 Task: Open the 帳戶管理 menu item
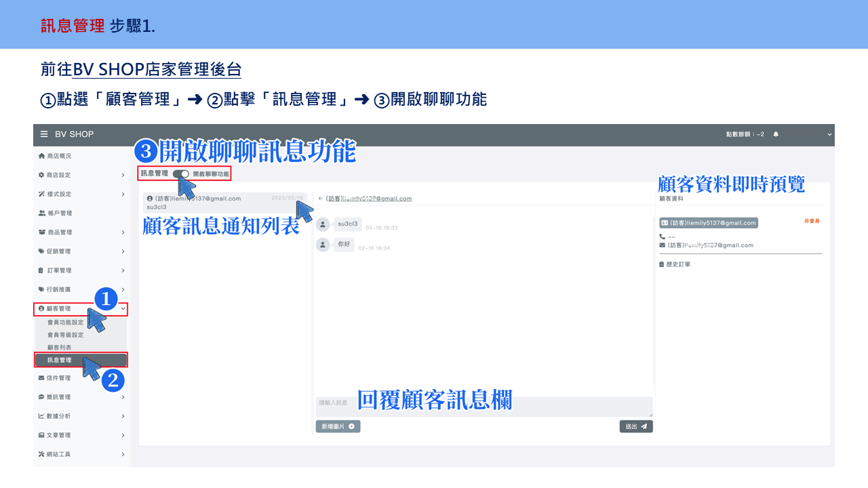click(x=81, y=213)
